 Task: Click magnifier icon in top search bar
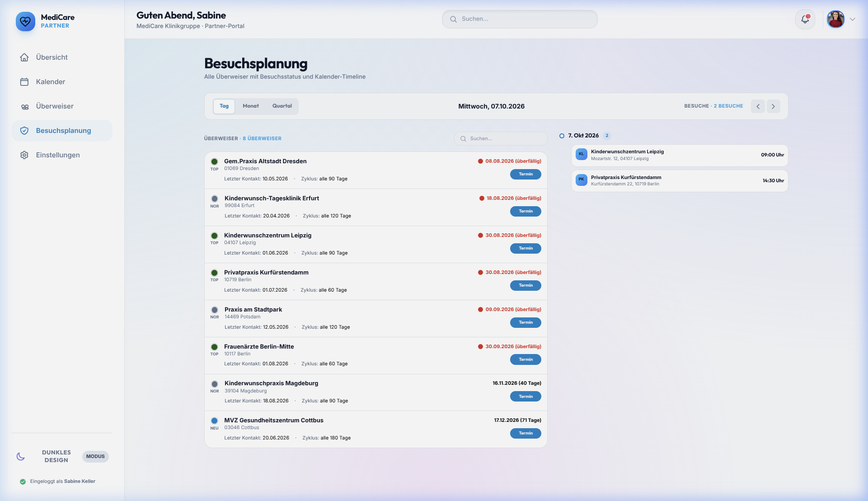(453, 19)
